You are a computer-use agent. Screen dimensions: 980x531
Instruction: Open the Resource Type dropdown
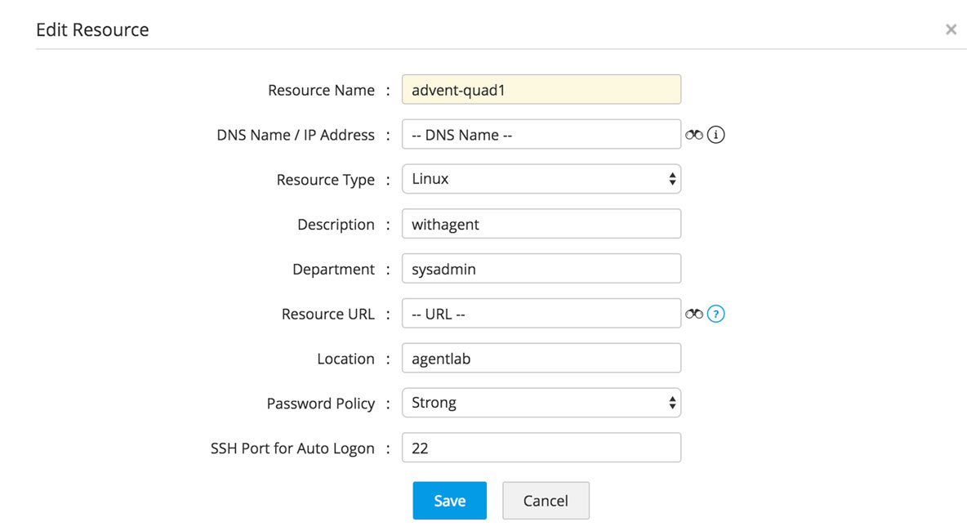541,179
